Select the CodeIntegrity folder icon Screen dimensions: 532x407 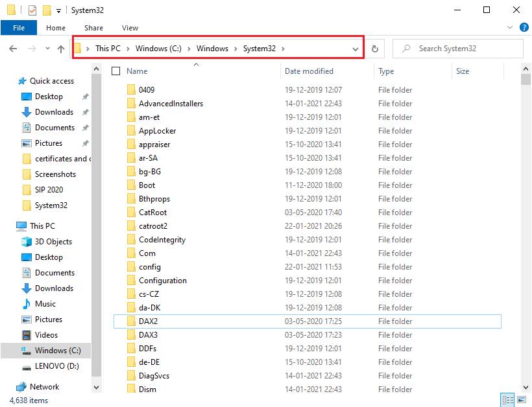click(x=131, y=239)
